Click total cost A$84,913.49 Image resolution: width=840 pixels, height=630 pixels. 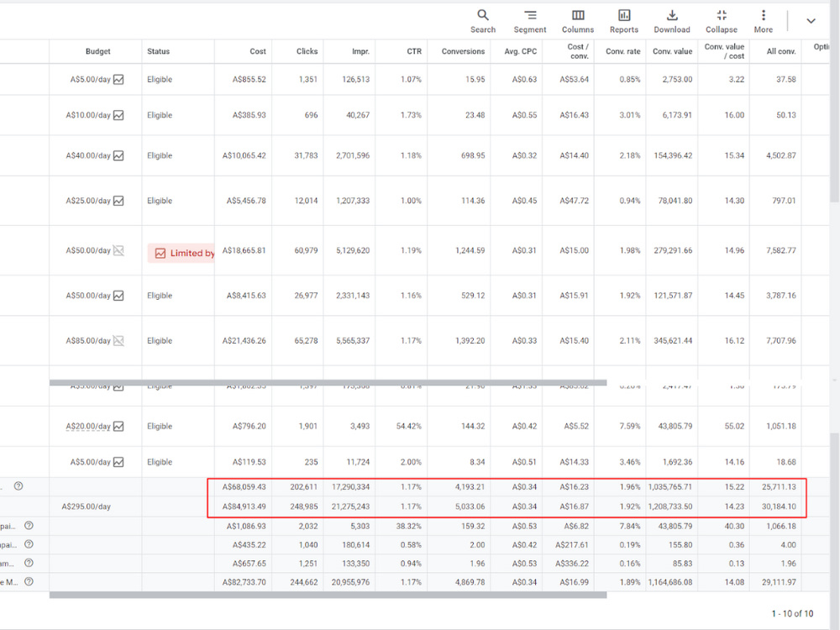click(x=244, y=507)
